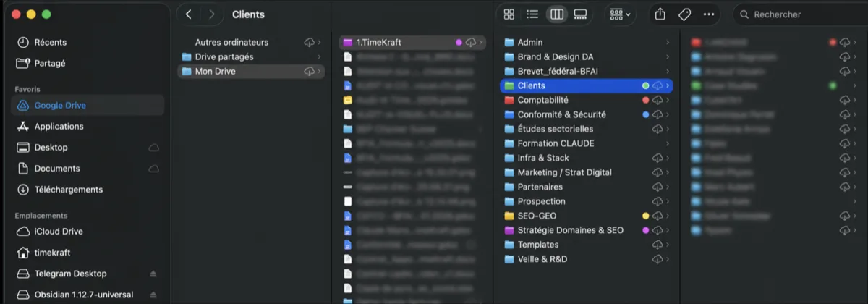This screenshot has width=868, height=304.
Task: Expand Brand & Design DA with its chevron
Action: pyautogui.click(x=668, y=57)
